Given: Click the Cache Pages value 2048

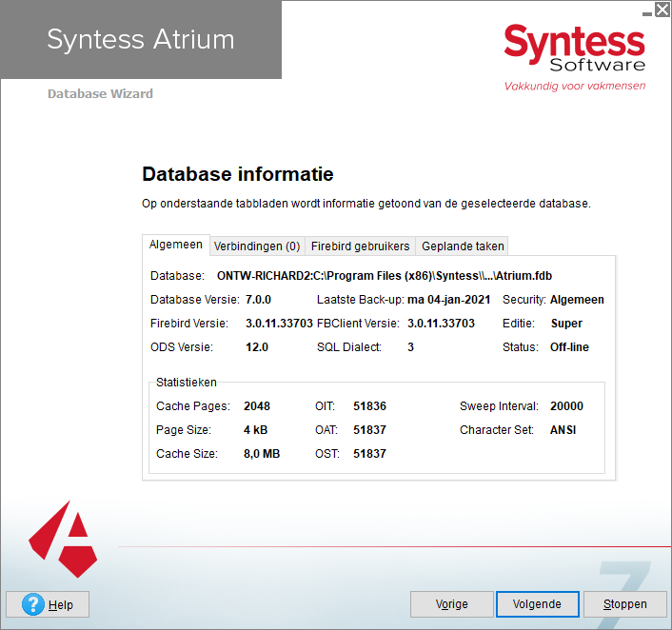Looking at the screenshot, I should point(257,405).
